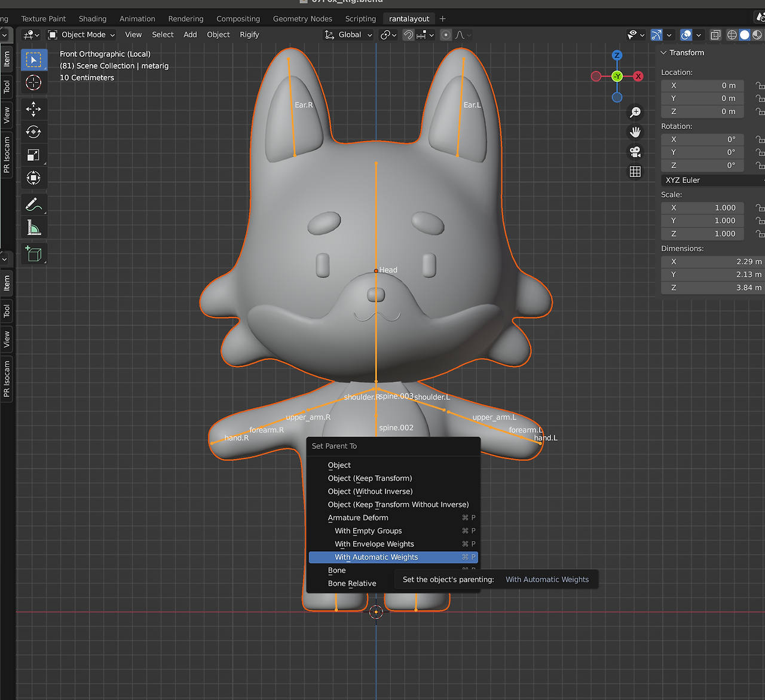Activate the Annotate pencil tool

[x=33, y=204]
